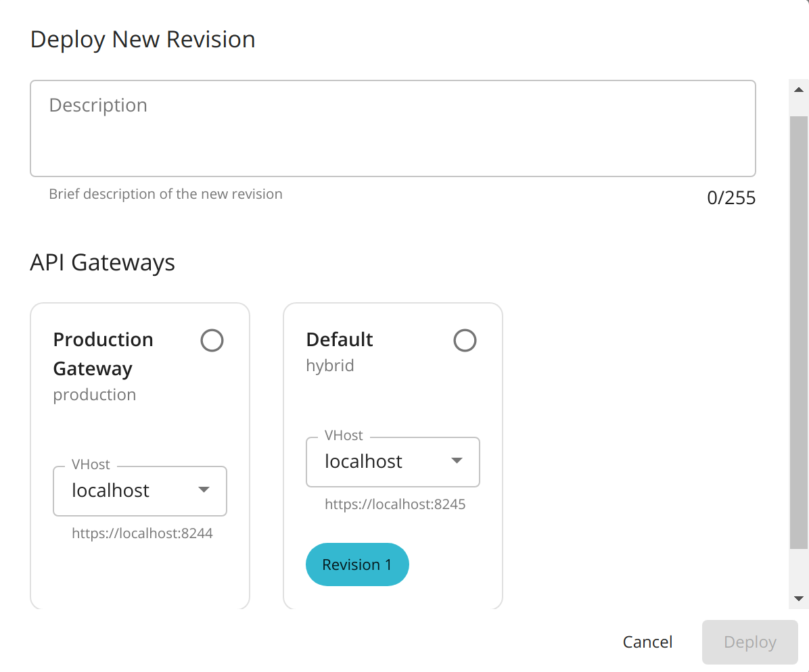Click the scrollbar down arrow
809x672 pixels.
798,598
